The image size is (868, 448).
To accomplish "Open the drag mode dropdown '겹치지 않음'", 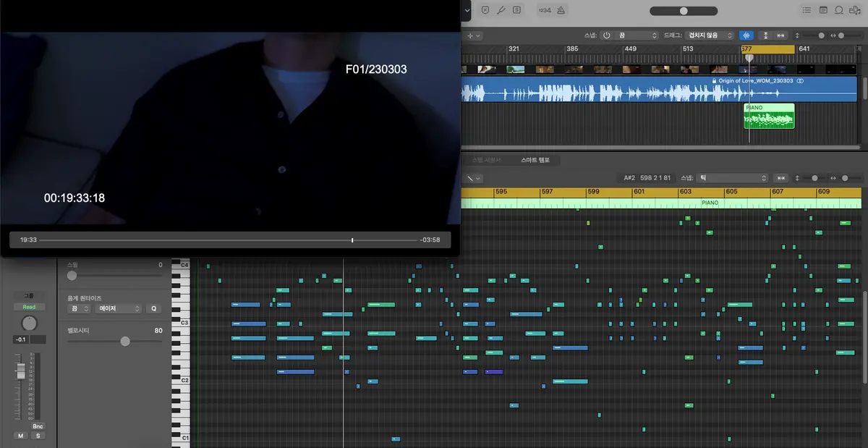I will (x=708, y=35).
